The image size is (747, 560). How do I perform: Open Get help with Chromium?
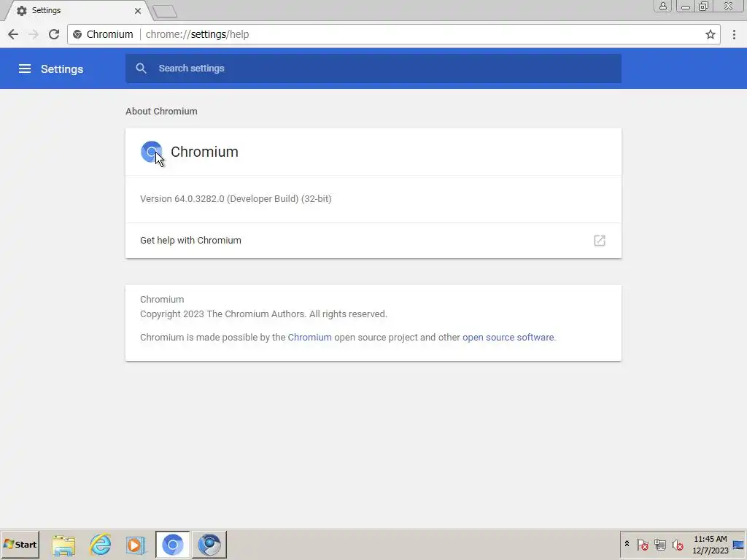373,241
